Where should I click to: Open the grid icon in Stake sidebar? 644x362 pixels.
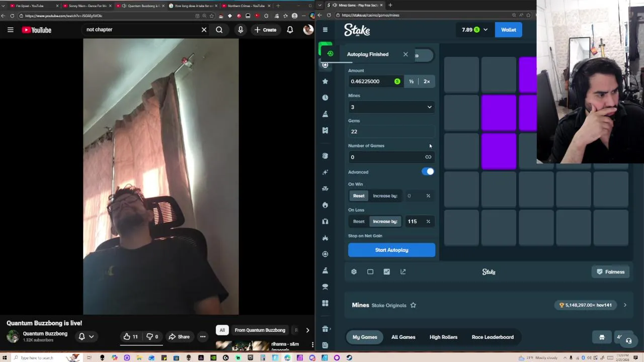pos(325,303)
